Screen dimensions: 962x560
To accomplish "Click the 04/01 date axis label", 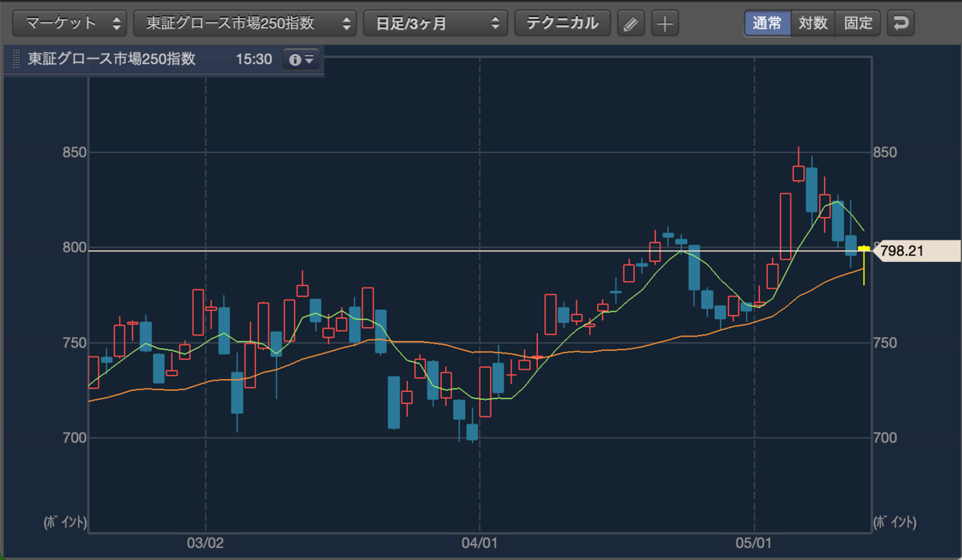I will coord(479,542).
